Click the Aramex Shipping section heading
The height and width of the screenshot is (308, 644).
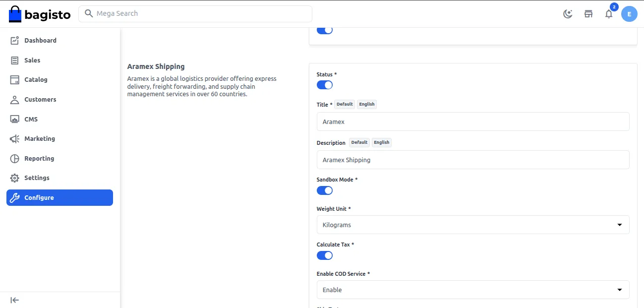point(156,66)
